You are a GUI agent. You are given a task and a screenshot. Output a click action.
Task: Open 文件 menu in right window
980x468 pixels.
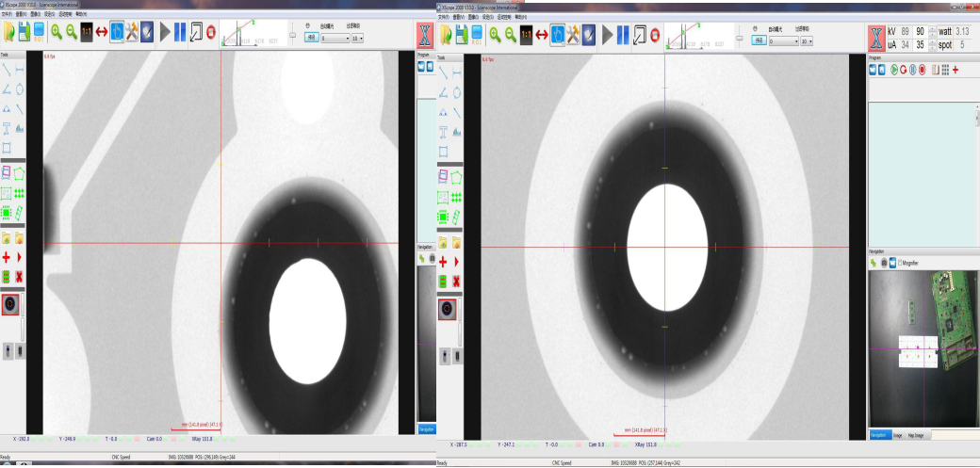point(444,17)
